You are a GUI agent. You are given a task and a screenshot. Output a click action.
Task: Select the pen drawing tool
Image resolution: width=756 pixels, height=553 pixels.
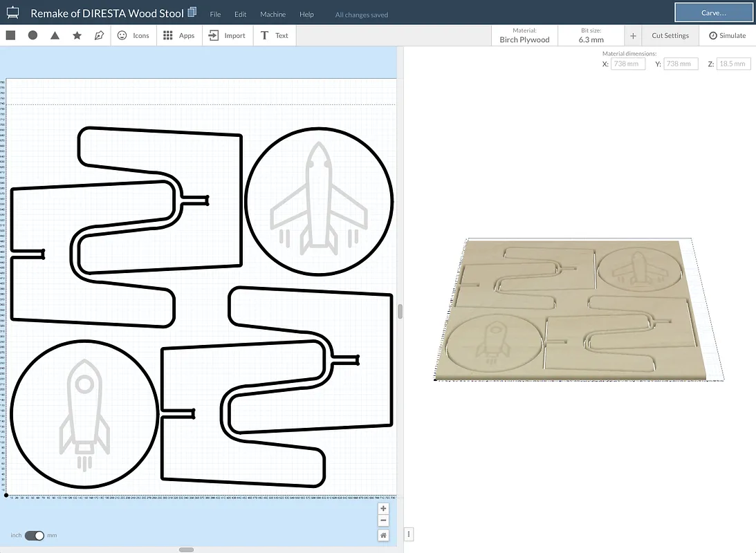tap(99, 35)
